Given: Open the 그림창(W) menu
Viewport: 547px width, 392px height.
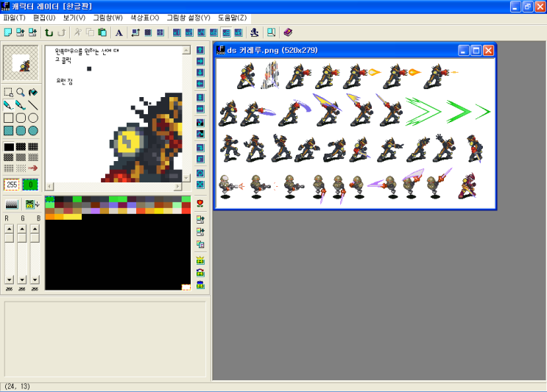Looking at the screenshot, I should (107, 18).
